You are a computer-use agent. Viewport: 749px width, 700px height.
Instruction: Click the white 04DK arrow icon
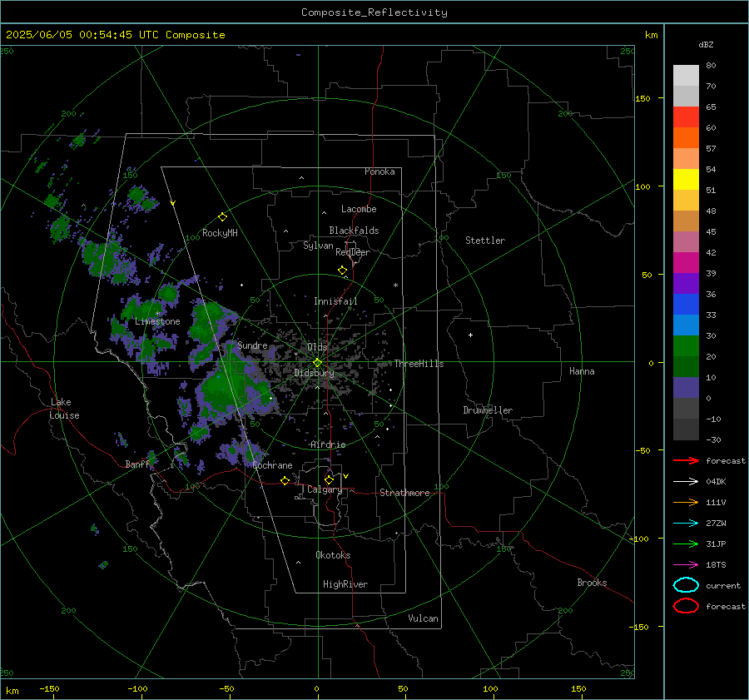coord(686,481)
